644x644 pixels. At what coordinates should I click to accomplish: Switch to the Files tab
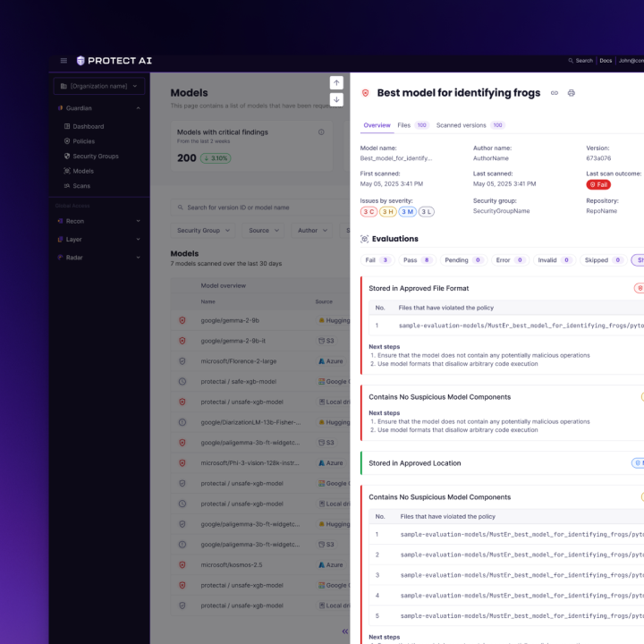tap(412, 125)
